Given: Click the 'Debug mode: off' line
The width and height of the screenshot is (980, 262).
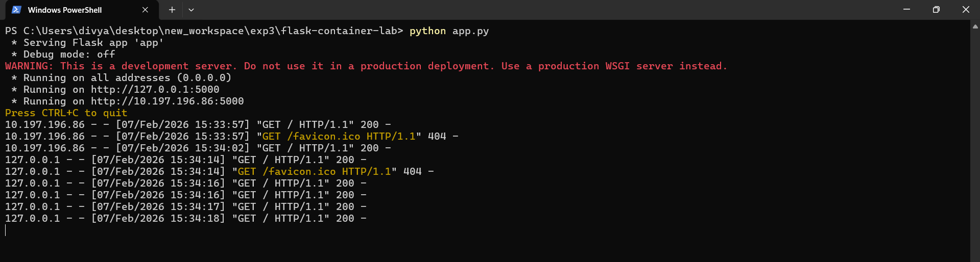Looking at the screenshot, I should (x=69, y=55).
